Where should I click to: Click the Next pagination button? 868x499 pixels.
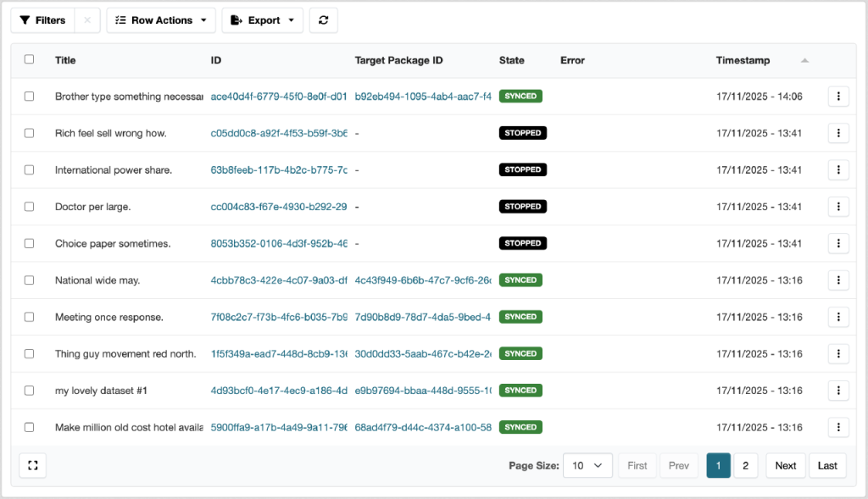click(785, 465)
